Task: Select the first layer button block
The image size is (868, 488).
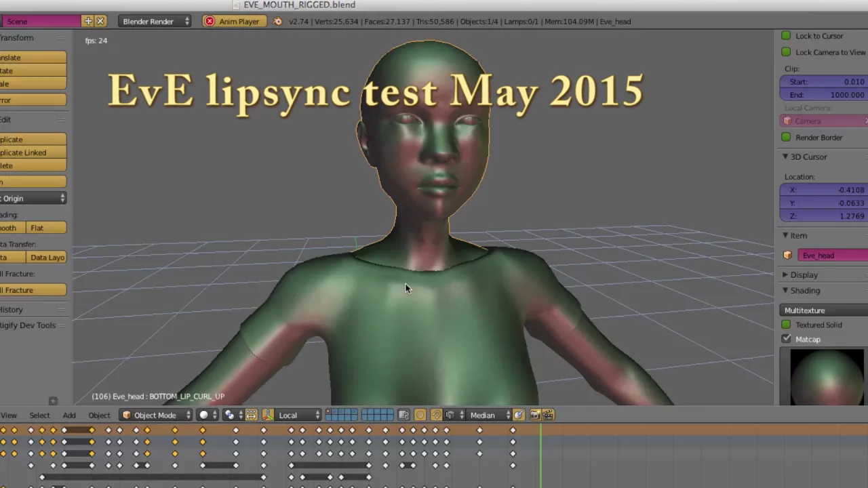Action: tap(341, 415)
